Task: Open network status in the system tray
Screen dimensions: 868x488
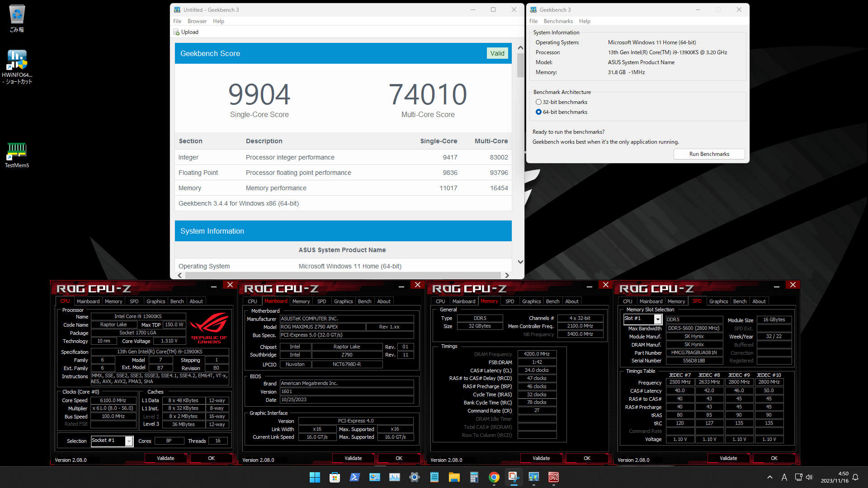Action: tap(798, 477)
